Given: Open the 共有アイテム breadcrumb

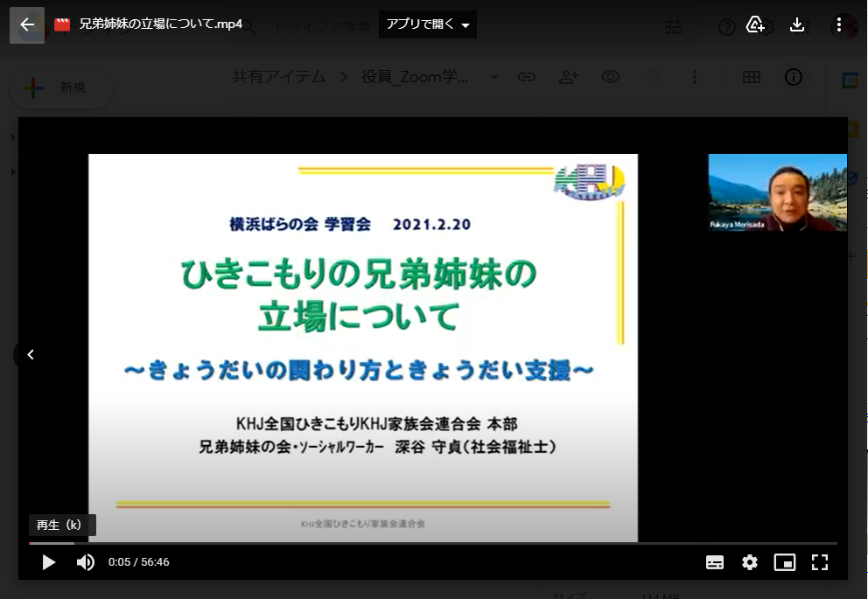Looking at the screenshot, I should (279, 77).
